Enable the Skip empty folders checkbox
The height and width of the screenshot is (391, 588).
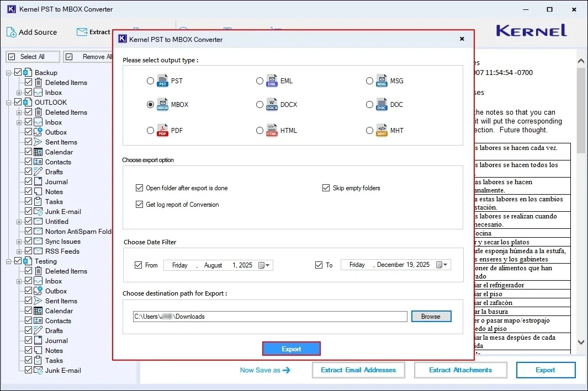click(x=326, y=188)
